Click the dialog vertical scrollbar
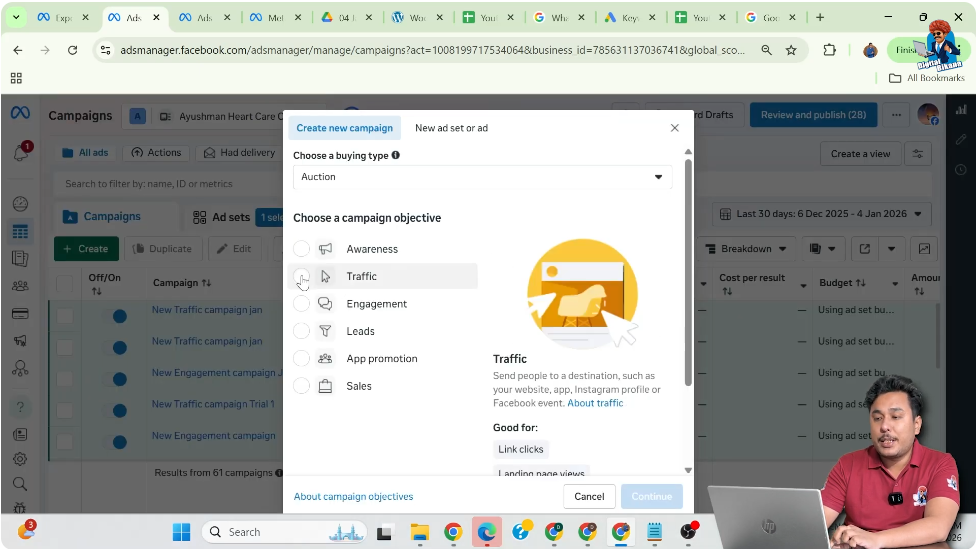976x549 pixels. (688, 272)
